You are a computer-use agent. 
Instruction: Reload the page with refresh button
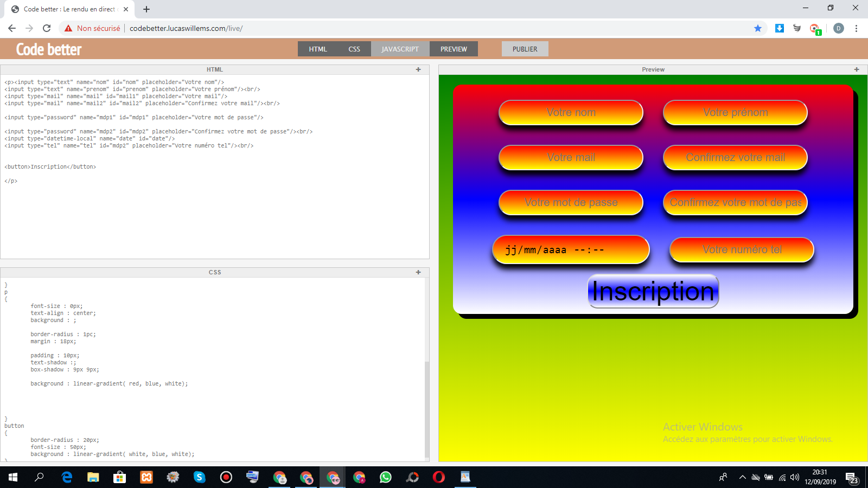pos(47,28)
